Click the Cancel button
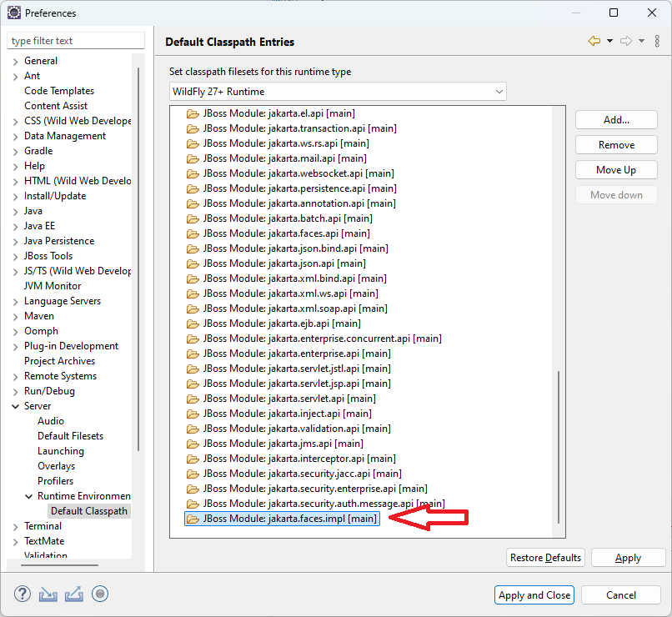The width and height of the screenshot is (672, 617). tap(621, 595)
